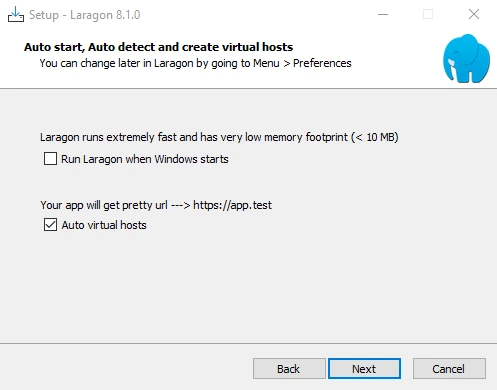Click the 'Run Laragon when Windows starts' label
Screen dimensions: 497x390
click(145, 159)
